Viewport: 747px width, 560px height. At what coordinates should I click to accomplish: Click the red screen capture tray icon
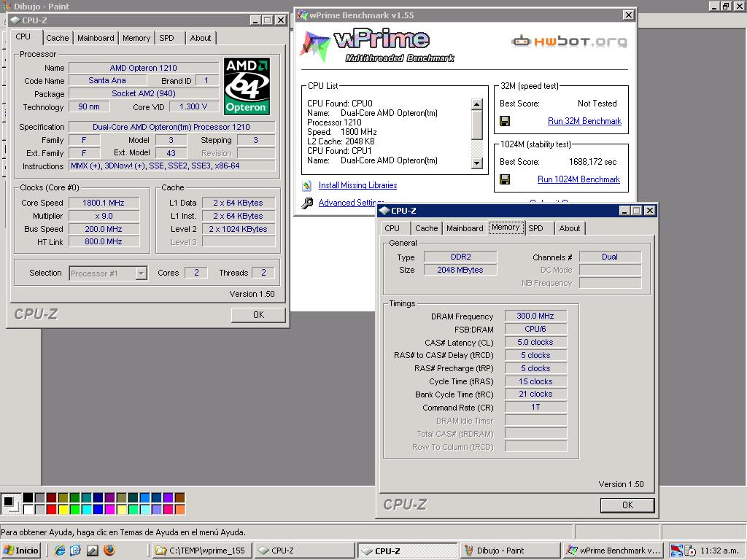pyautogui.click(x=676, y=551)
